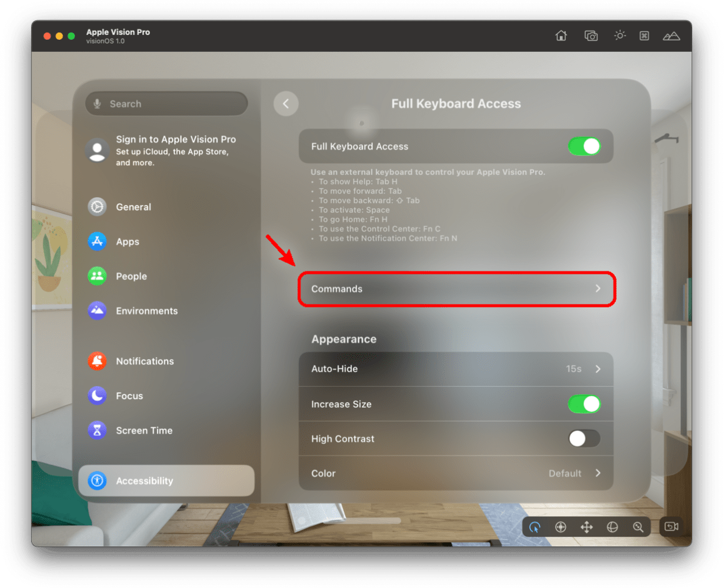
Task: Select the four-arrow move camera tool
Action: pos(586,527)
